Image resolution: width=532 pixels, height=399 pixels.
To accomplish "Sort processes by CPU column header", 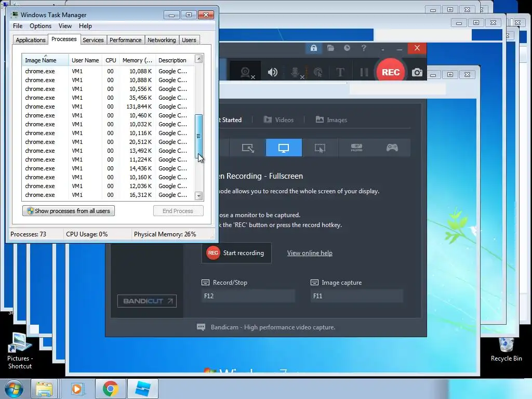I will 111,60.
